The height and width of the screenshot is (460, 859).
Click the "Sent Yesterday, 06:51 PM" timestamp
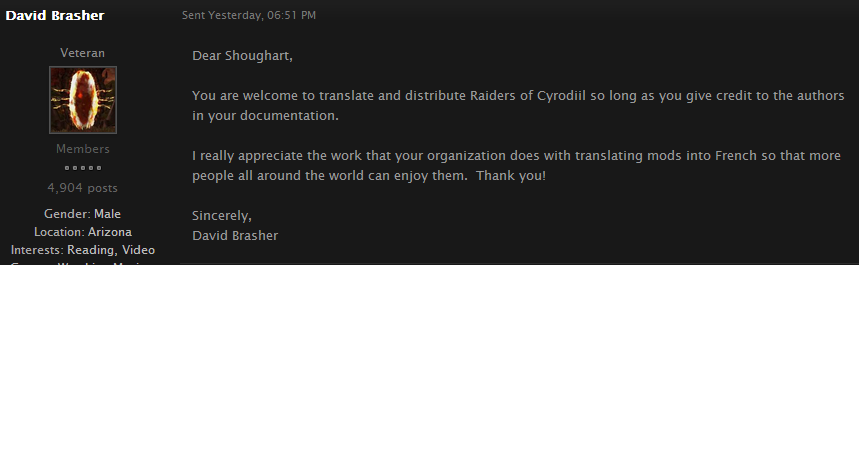249,15
